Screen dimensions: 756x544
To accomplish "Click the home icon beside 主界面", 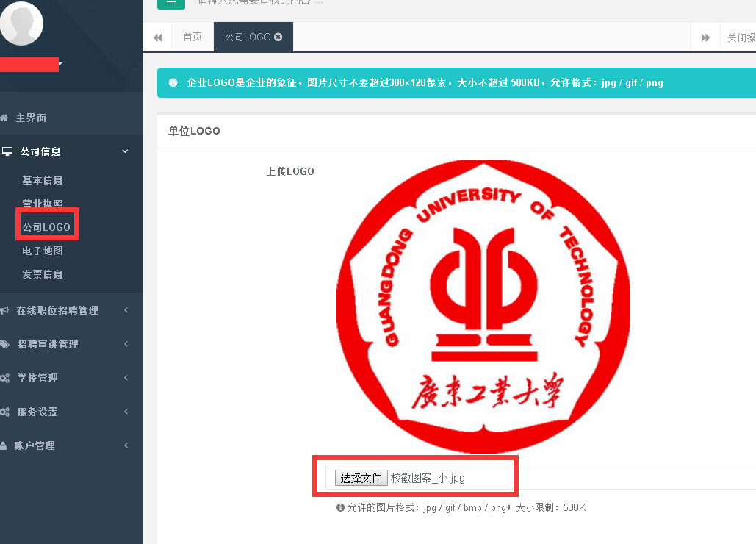I will (4, 118).
